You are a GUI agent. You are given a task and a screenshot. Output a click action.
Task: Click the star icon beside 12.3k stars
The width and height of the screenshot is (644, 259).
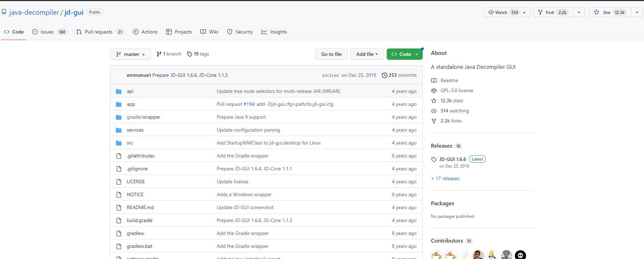tap(434, 101)
